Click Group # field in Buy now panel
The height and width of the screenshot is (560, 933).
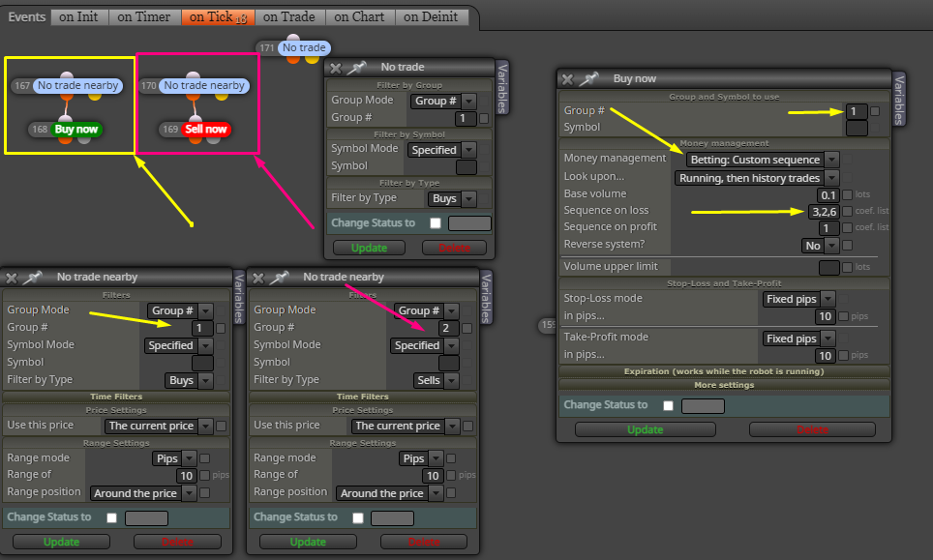pyautogui.click(x=856, y=111)
